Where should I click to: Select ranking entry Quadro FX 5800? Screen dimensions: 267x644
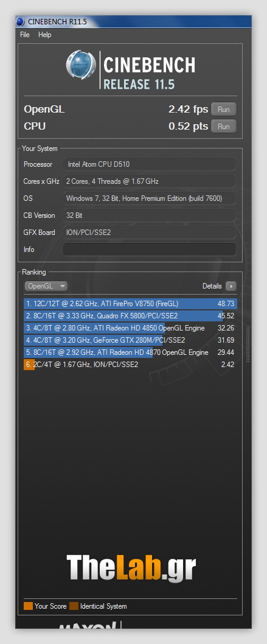pyautogui.click(x=130, y=316)
